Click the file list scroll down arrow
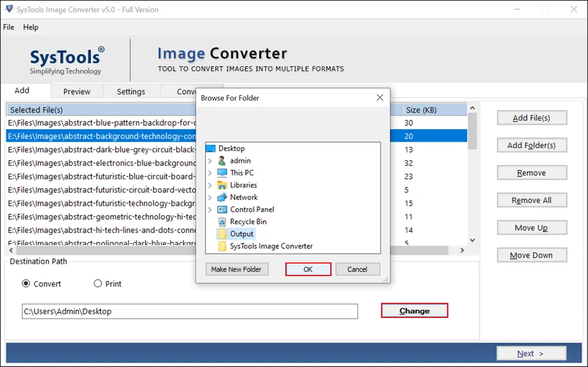This screenshot has height=367, width=588. click(473, 240)
